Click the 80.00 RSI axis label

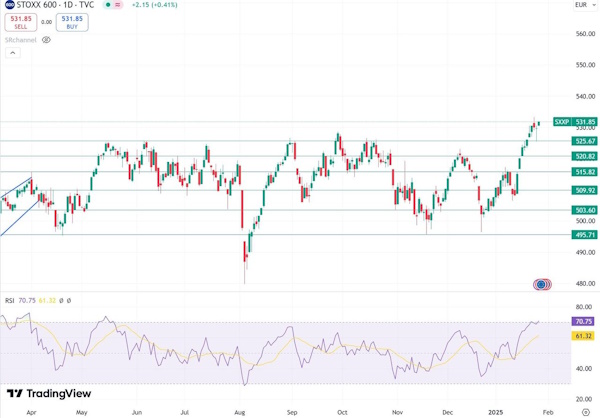pyautogui.click(x=584, y=307)
